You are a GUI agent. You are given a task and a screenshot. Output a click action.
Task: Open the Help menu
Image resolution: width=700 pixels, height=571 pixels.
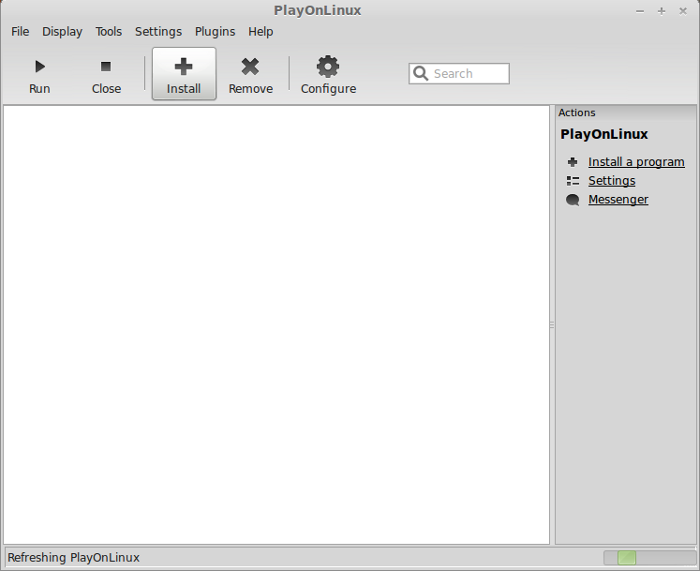pos(261,32)
